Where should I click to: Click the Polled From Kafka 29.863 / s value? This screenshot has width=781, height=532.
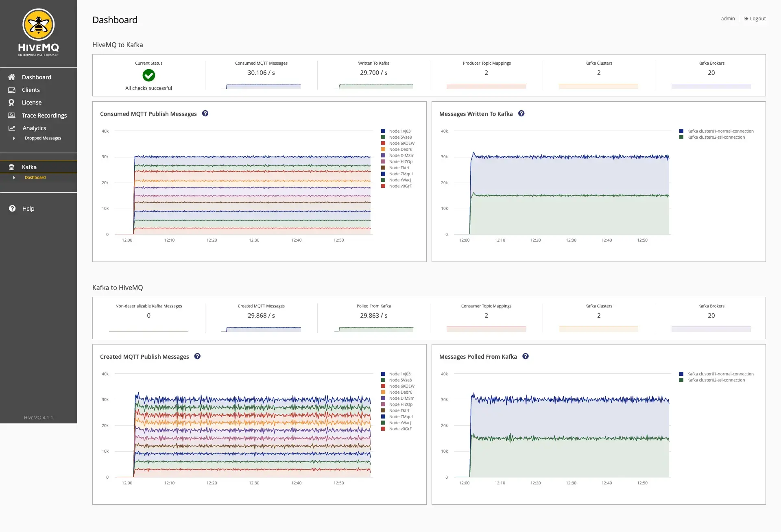point(374,316)
